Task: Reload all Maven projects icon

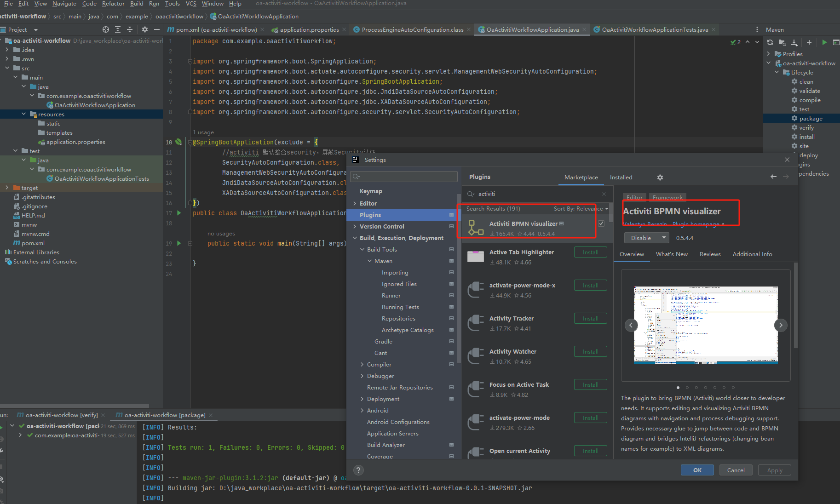Action: click(770, 42)
